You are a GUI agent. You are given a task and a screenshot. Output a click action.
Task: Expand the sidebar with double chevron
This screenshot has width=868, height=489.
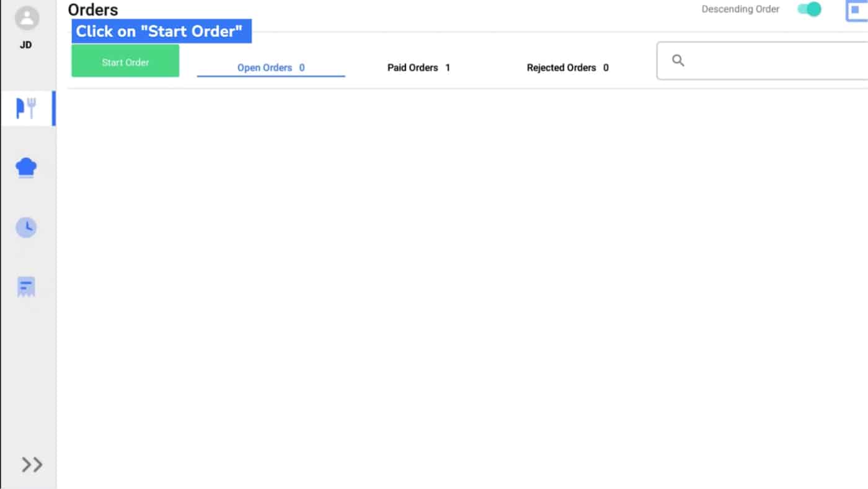tap(32, 465)
